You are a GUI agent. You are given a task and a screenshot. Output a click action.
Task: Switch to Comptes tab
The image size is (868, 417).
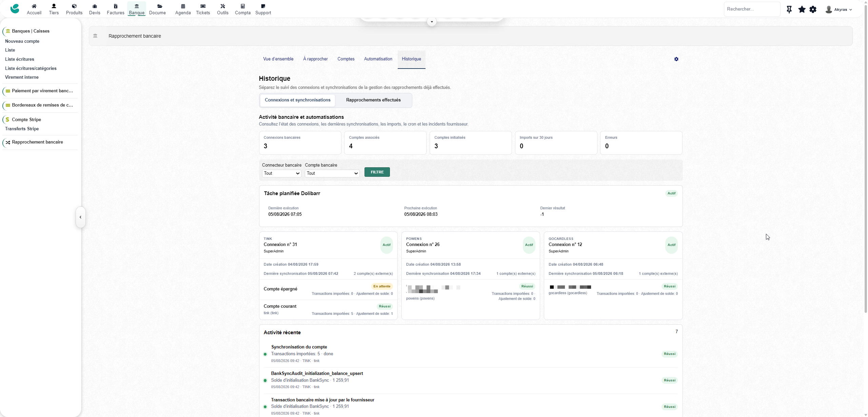click(346, 59)
